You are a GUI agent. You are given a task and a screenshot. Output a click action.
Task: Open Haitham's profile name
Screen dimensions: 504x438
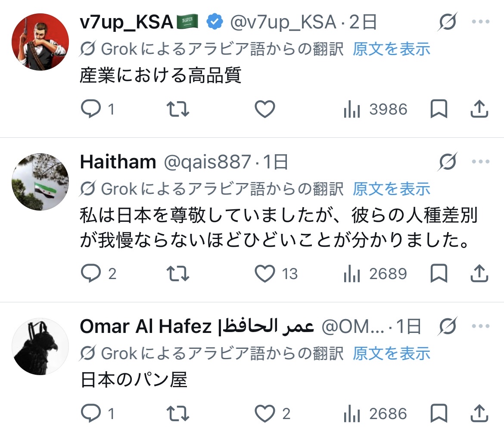point(118,162)
